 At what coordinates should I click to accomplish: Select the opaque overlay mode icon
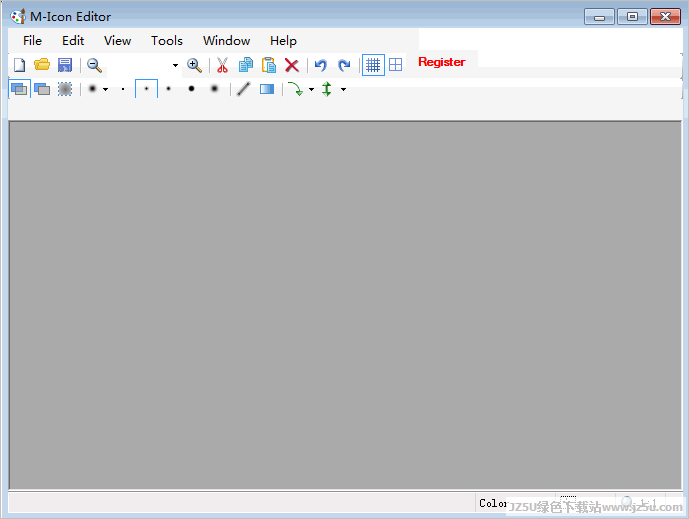(x=42, y=89)
